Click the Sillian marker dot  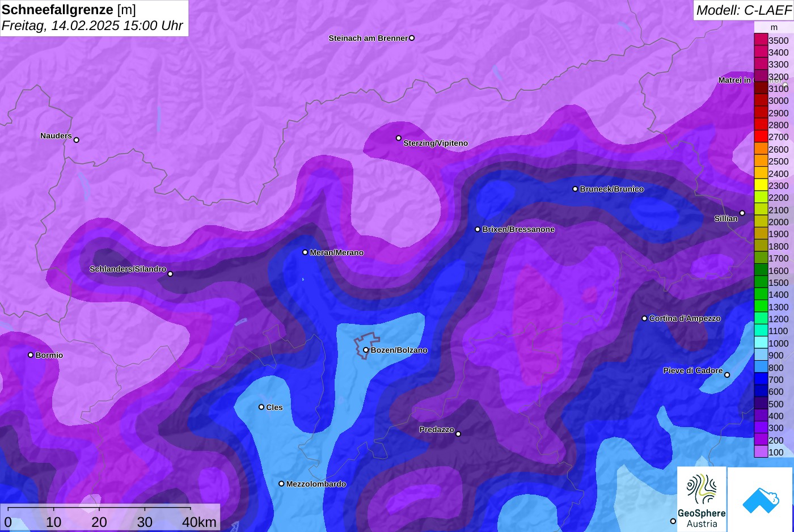742,213
